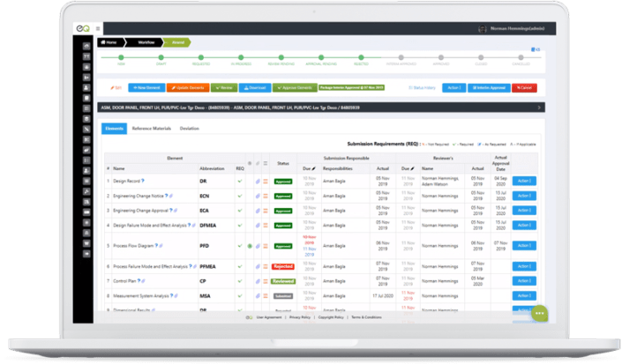Open the Action menu for the ECA row
This screenshot has height=364, width=622.
(x=524, y=211)
